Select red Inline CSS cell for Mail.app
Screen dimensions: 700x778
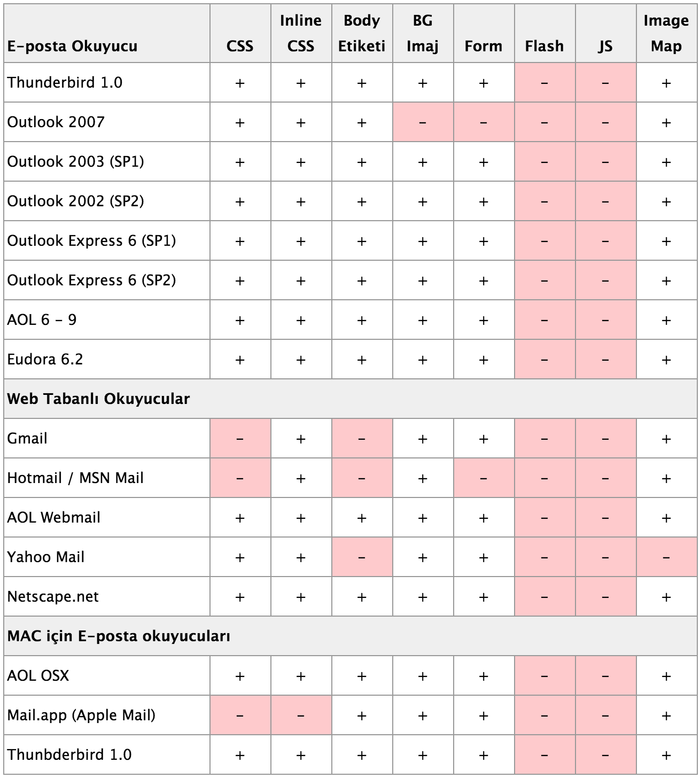(x=301, y=715)
